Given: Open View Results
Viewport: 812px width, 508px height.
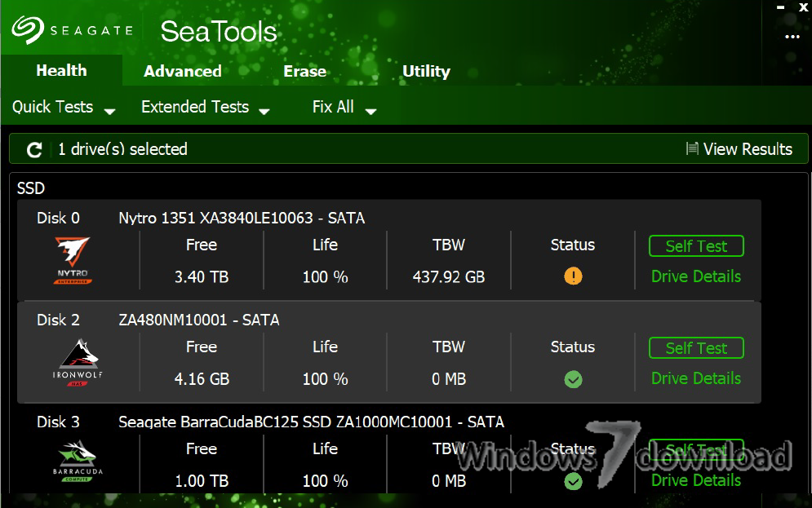Looking at the screenshot, I should click(x=739, y=149).
